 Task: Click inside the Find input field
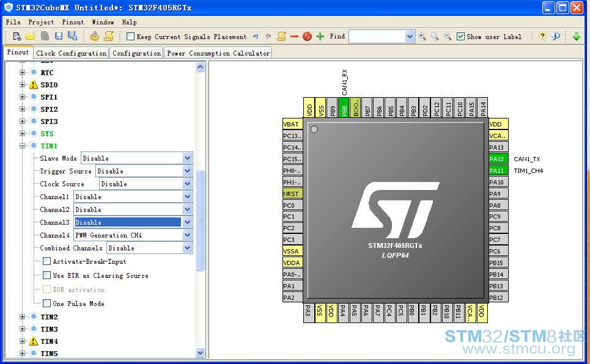(377, 37)
